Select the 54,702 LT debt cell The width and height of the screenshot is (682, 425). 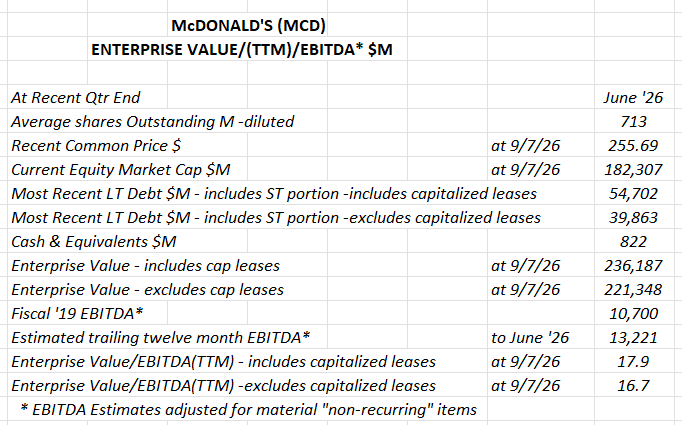click(633, 194)
